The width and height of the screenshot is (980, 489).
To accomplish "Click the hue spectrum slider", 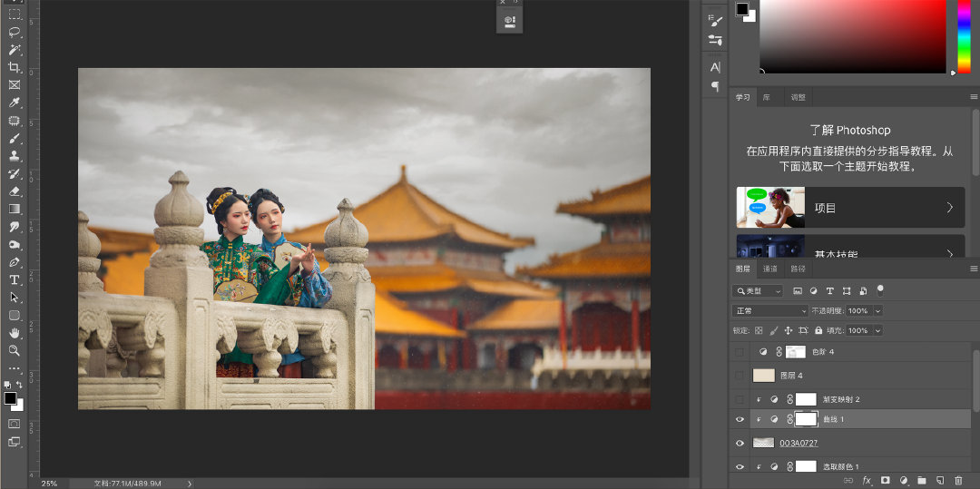I will pos(964,36).
